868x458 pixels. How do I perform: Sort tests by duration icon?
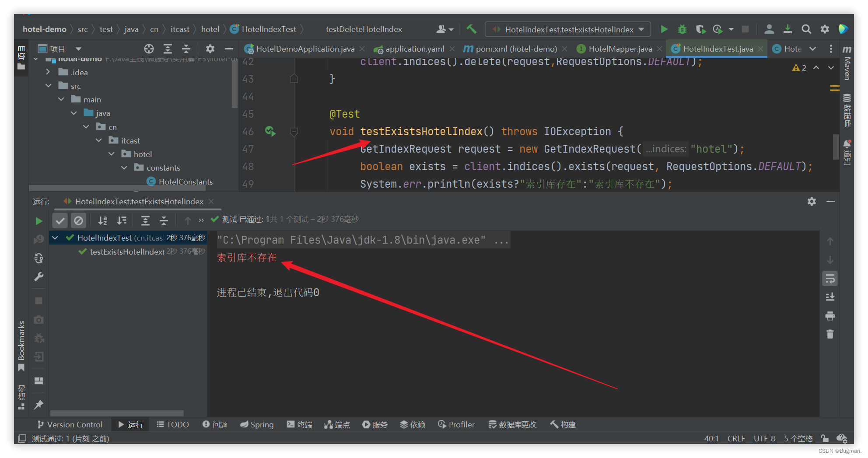click(x=121, y=220)
